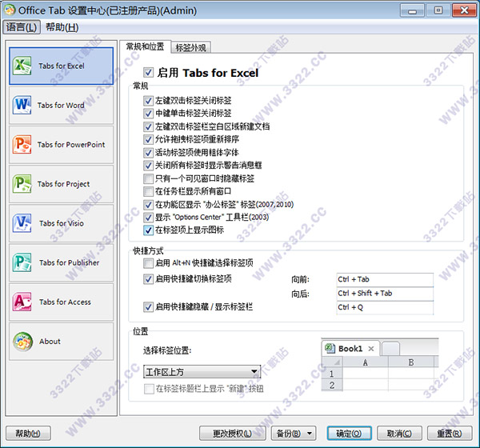Toggle 允许拖拽标签项重新排序
The width and height of the screenshot is (480, 448).
148,139
